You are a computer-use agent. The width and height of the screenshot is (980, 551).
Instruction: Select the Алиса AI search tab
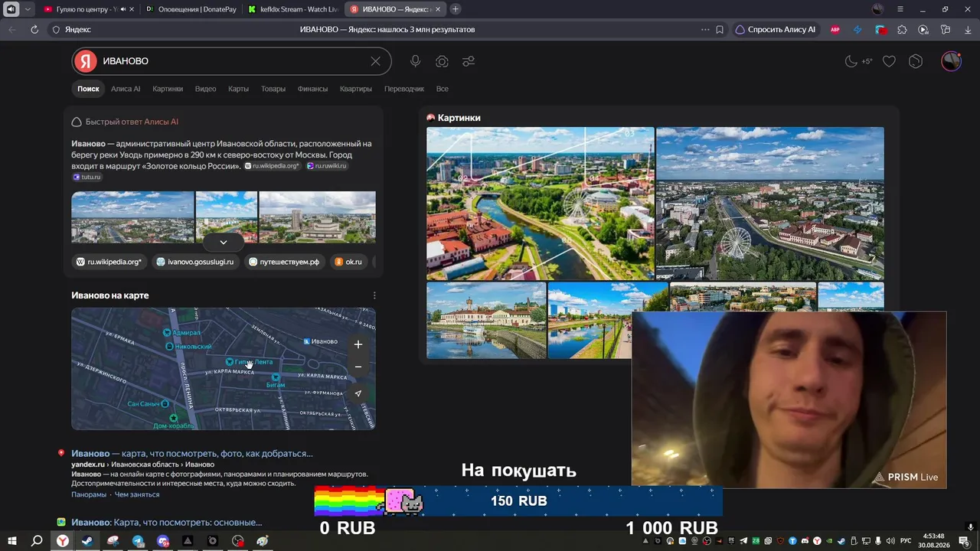coord(126,89)
